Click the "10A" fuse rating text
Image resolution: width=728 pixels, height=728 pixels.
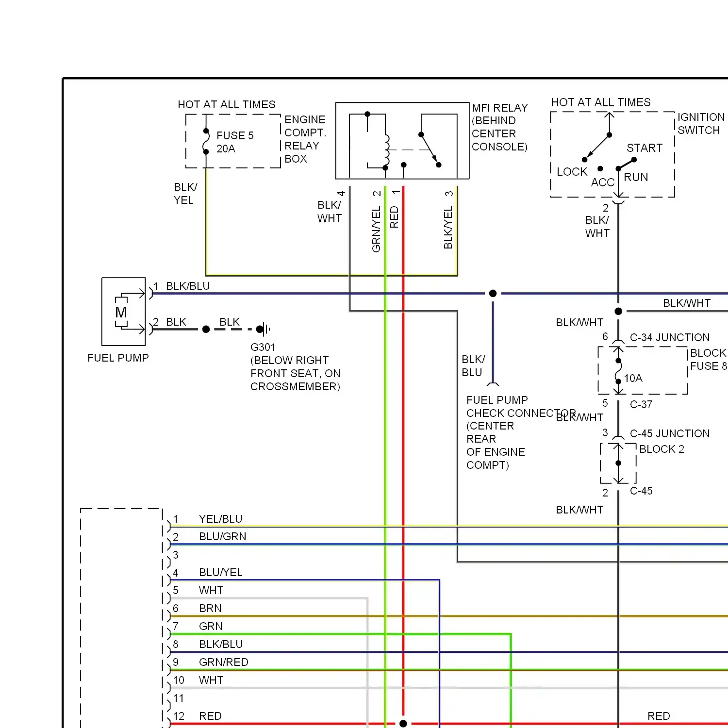pos(633,378)
